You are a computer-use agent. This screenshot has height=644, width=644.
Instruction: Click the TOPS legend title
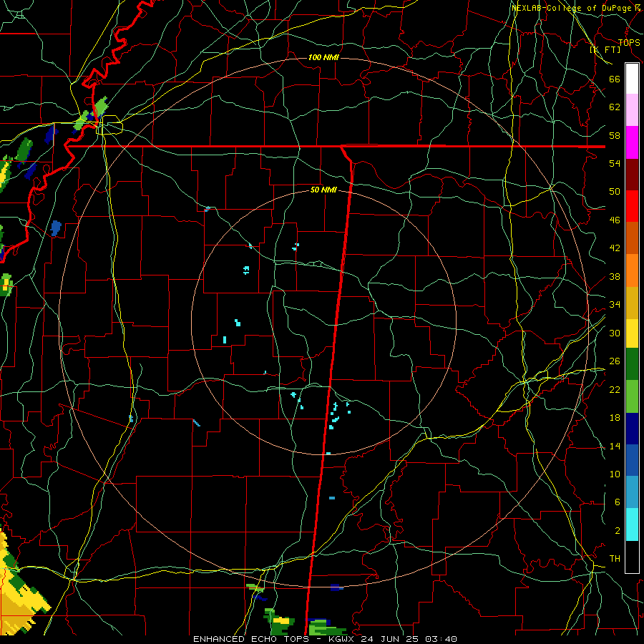(x=629, y=42)
